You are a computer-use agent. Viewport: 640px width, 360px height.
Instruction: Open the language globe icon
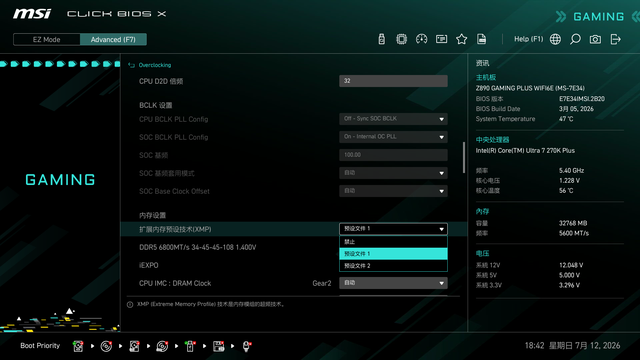point(555,39)
